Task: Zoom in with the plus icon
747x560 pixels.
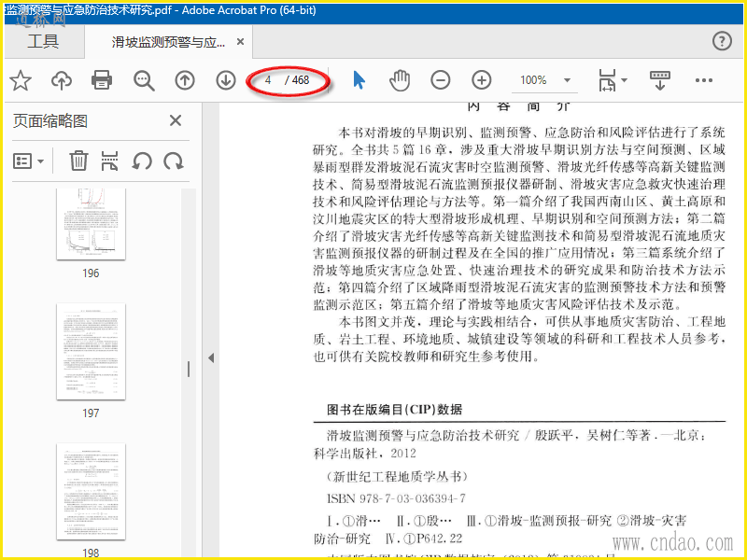Action: 482,80
